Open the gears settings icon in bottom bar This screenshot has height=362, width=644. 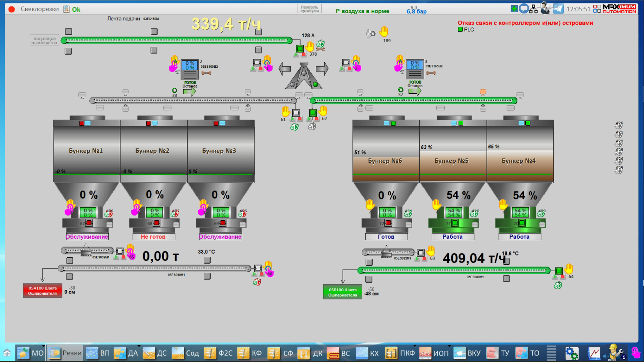coord(571,353)
